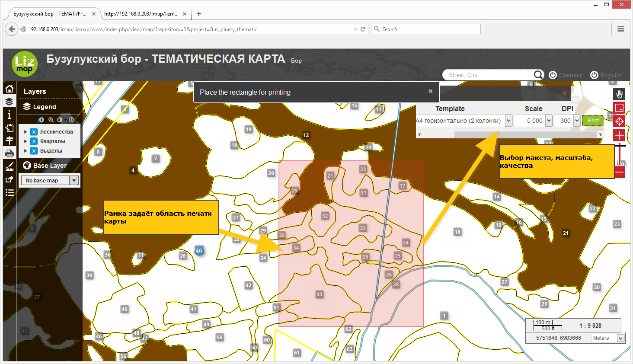The image size is (633, 364).
Task: Switch to the second browser tab
Action: tap(143, 13)
